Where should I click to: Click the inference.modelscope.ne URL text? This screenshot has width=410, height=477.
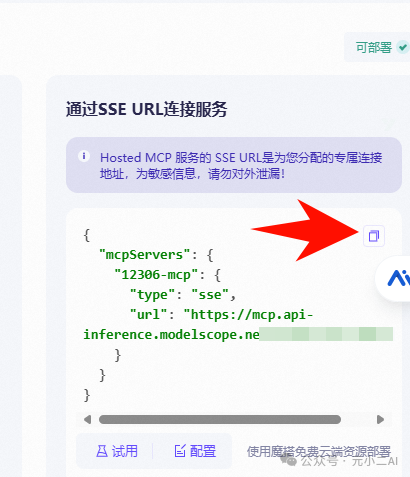(x=171, y=335)
